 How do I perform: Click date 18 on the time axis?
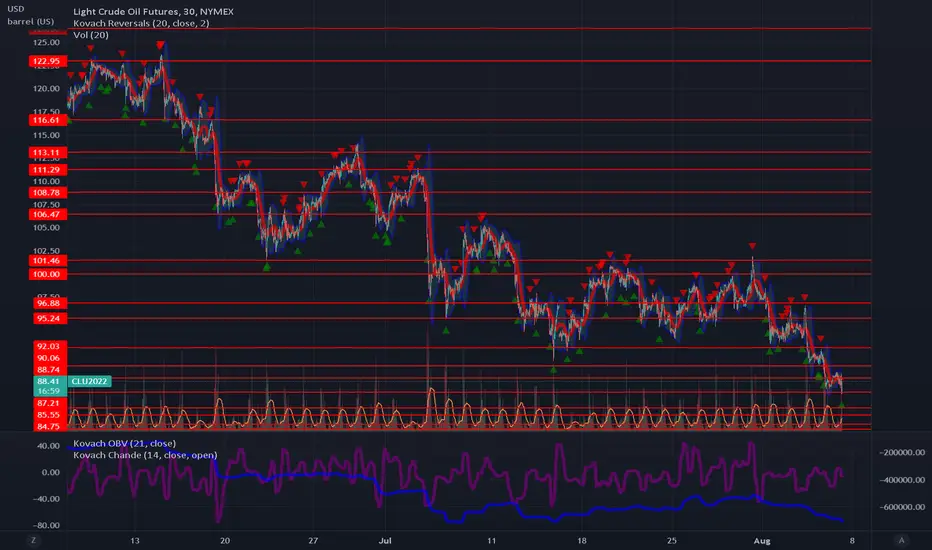581,540
